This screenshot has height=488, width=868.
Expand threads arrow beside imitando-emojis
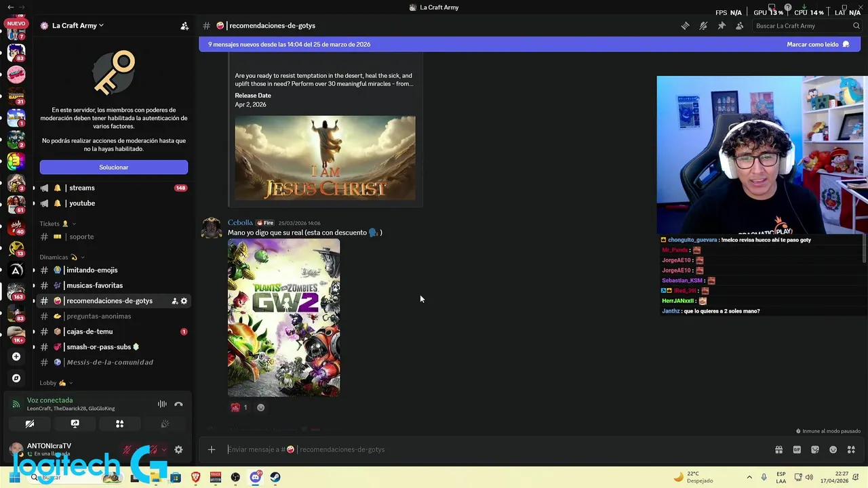(34, 270)
